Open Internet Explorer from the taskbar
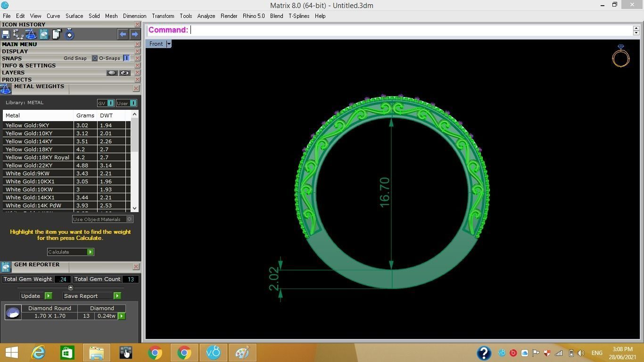This screenshot has height=362, width=644. (x=38, y=353)
